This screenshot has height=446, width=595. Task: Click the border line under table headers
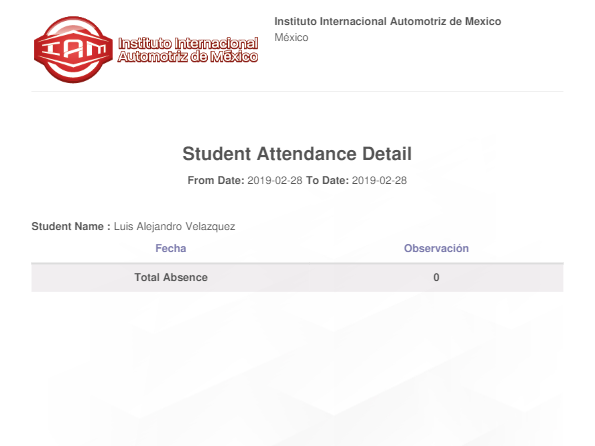pos(297,263)
